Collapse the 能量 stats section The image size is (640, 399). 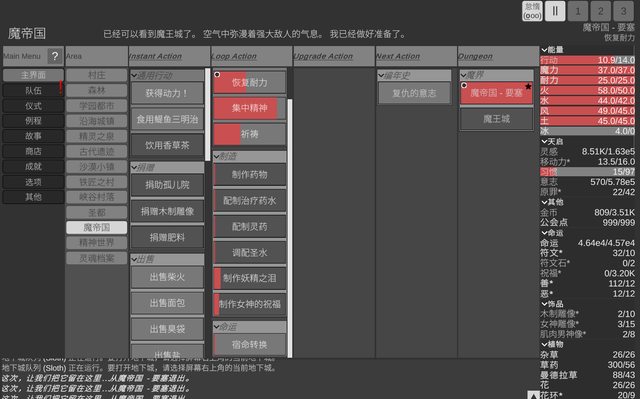[544, 50]
